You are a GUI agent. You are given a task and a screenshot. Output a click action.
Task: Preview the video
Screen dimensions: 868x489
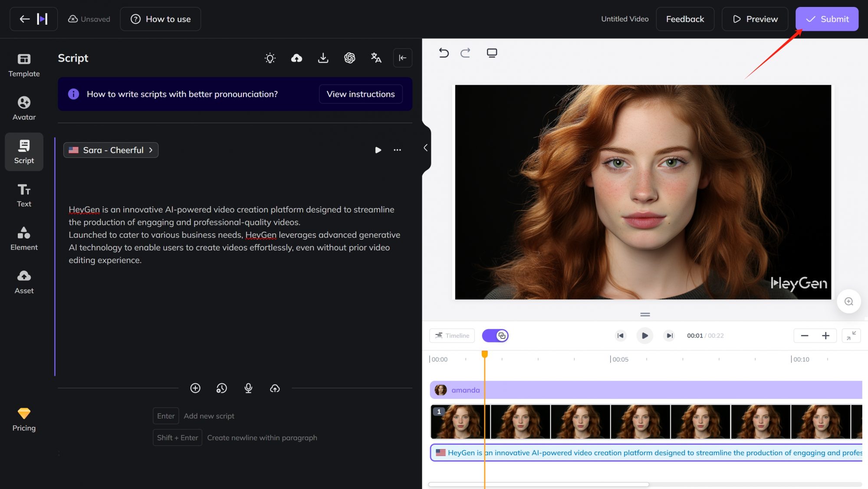755,19
